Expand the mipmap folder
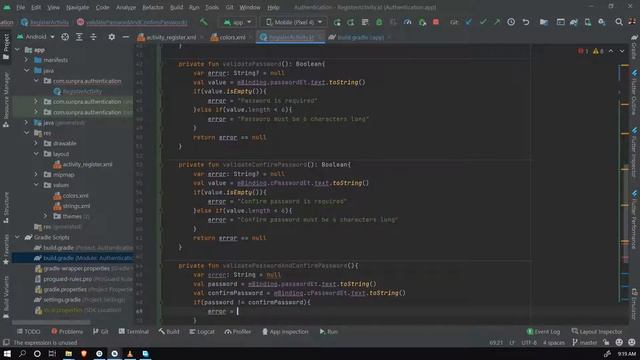Viewport: 640px width, 360px height. point(36,174)
